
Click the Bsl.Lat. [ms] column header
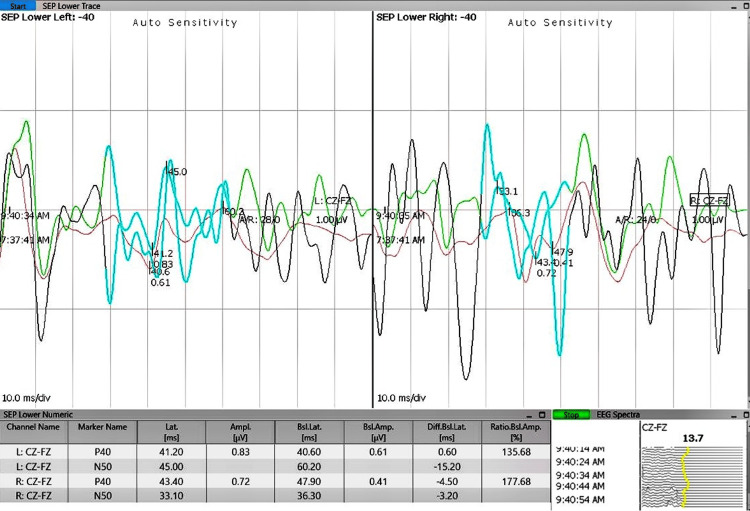pos(309,432)
